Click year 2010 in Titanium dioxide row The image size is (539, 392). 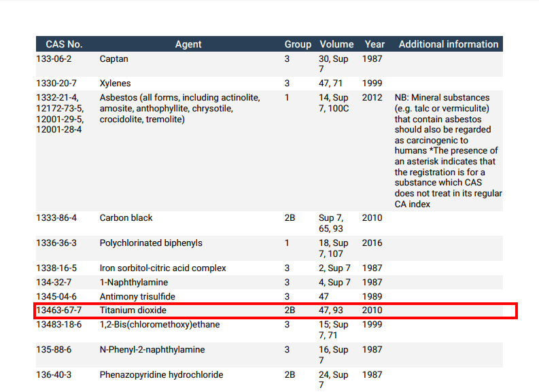click(372, 310)
